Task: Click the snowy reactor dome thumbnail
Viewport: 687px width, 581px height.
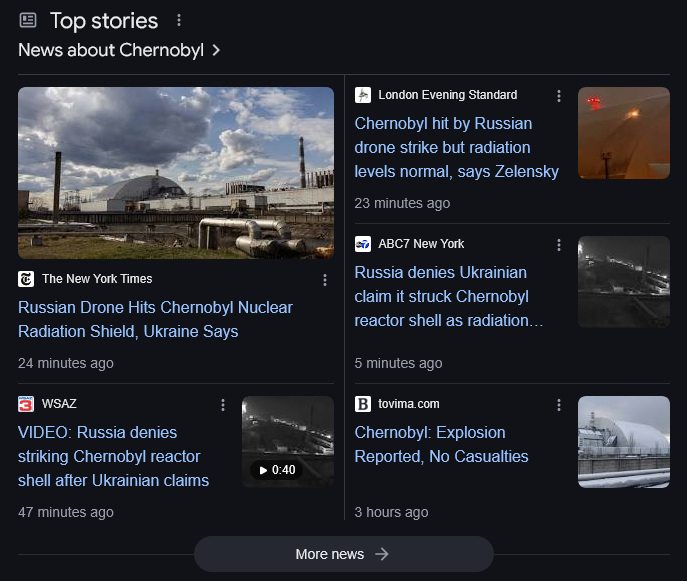Action: pos(623,442)
